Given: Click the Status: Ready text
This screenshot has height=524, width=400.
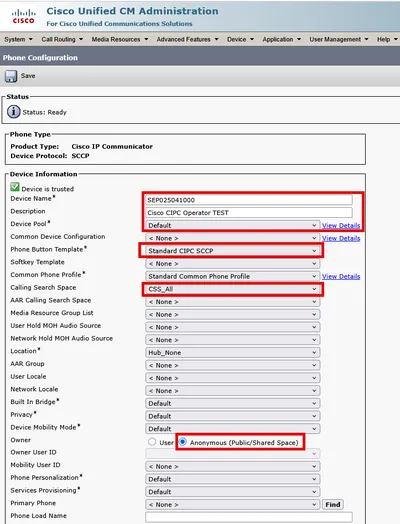Looking at the screenshot, I should (x=44, y=112).
